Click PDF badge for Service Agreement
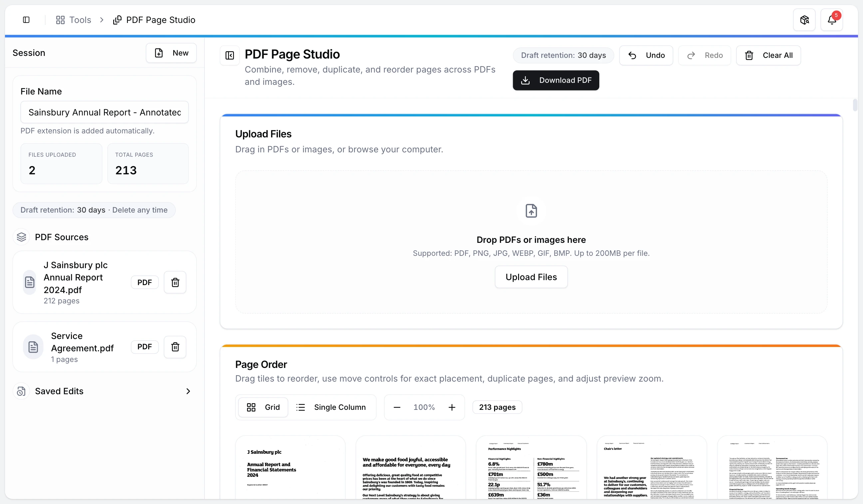This screenshot has width=863, height=504. pos(144,347)
